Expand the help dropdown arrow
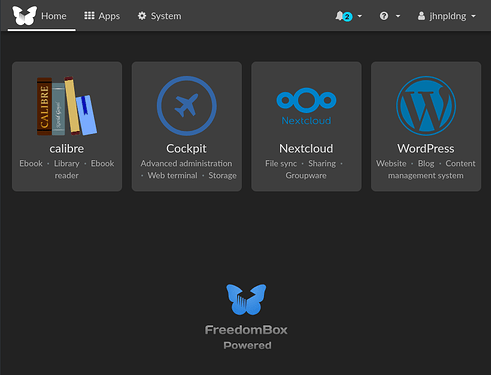This screenshot has width=491, height=375. (398, 16)
